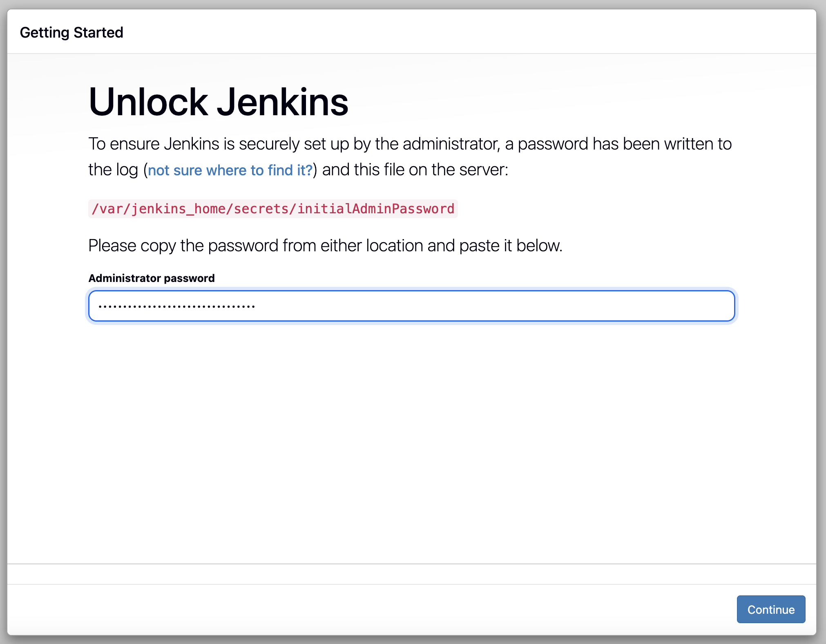
Task: Click the word "Jenkins" in the large heading
Action: click(x=282, y=102)
